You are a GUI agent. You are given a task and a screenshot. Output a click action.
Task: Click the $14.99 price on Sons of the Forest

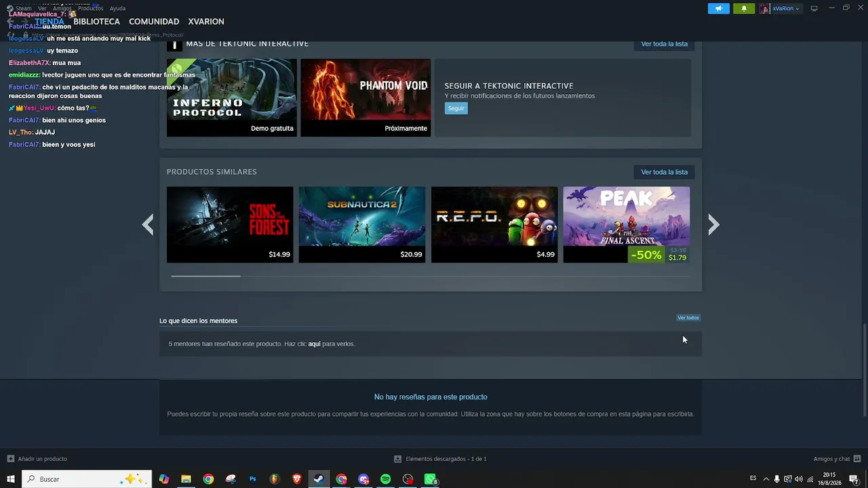click(x=279, y=255)
